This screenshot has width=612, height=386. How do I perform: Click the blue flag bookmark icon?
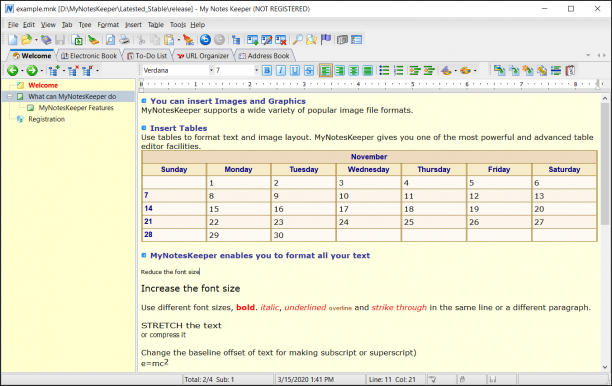pyautogui.click(x=326, y=40)
